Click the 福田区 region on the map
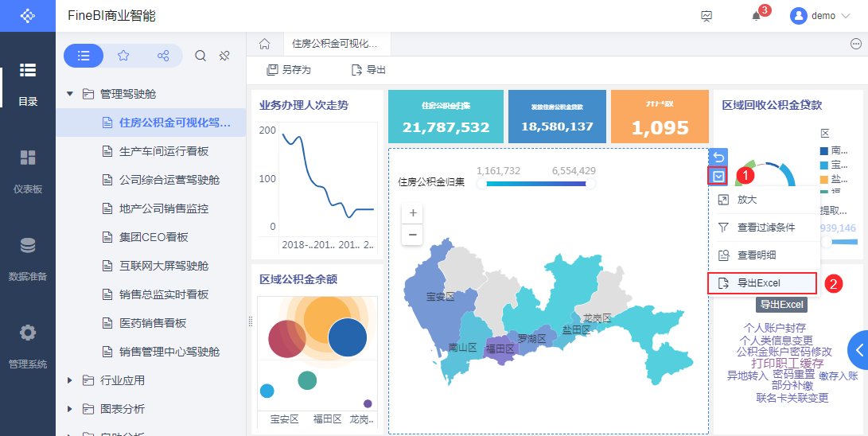 pyautogui.click(x=500, y=349)
